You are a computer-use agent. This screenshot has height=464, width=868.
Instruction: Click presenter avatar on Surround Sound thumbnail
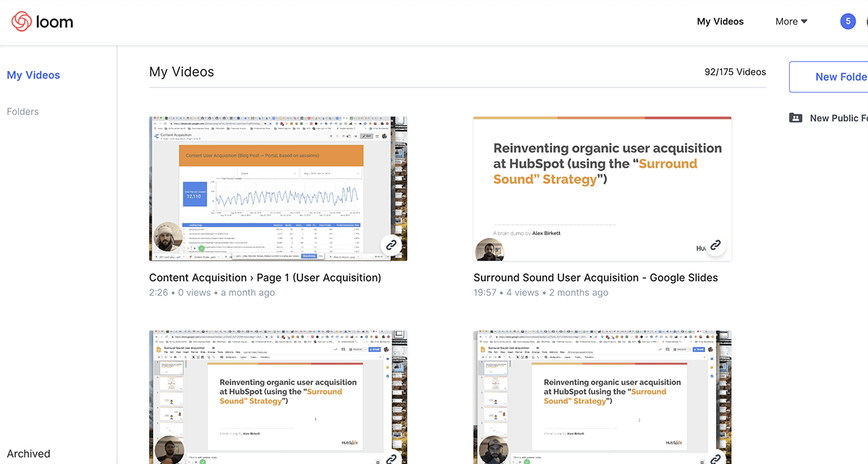coord(490,249)
